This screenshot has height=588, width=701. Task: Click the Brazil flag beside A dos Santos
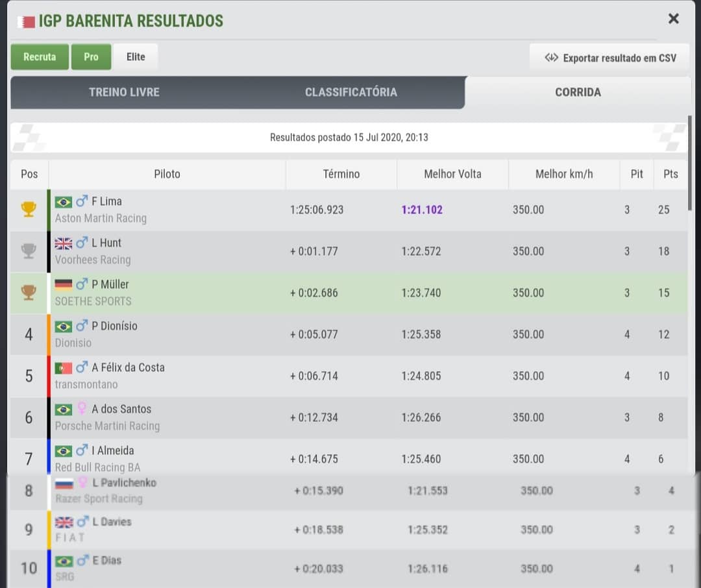tap(64, 410)
